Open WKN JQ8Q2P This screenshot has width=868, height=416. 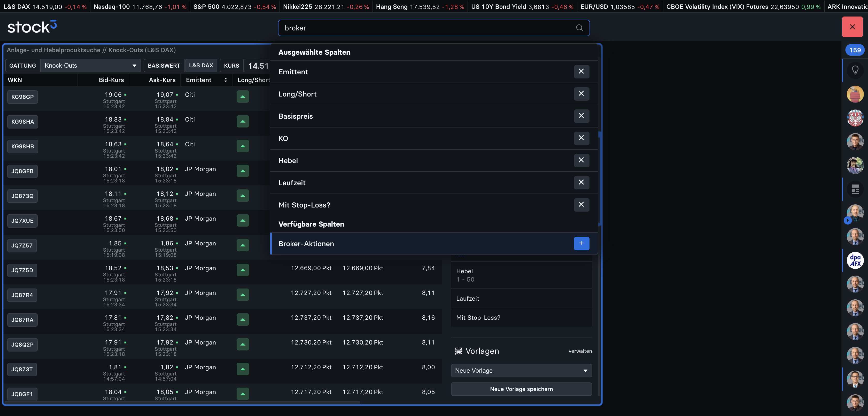tap(22, 345)
